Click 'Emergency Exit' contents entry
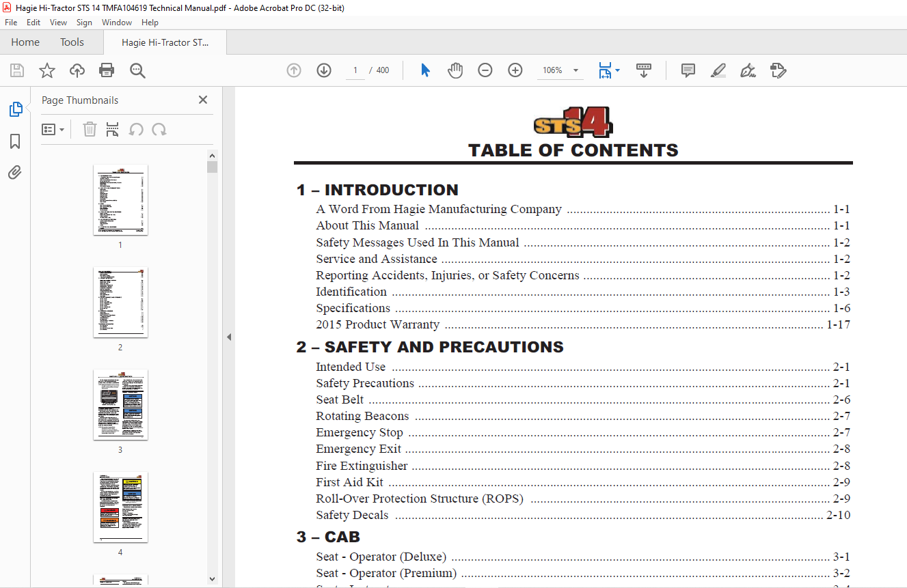The image size is (907, 588). click(x=359, y=449)
